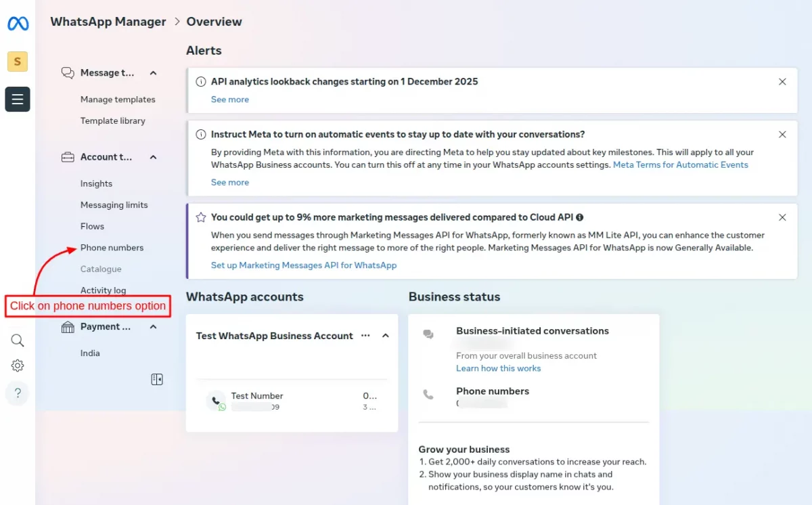This screenshot has width=812, height=505.
Task: Click the Meta logo icon
Action: (18, 24)
